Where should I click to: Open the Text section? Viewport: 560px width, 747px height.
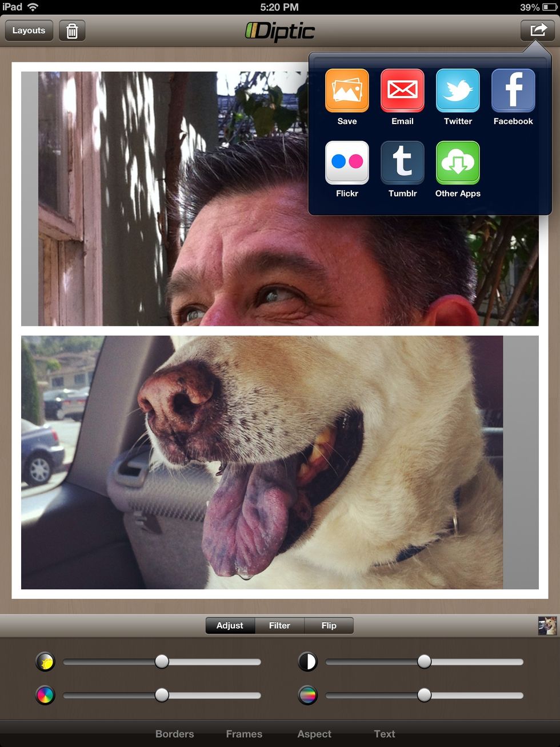coord(385,734)
